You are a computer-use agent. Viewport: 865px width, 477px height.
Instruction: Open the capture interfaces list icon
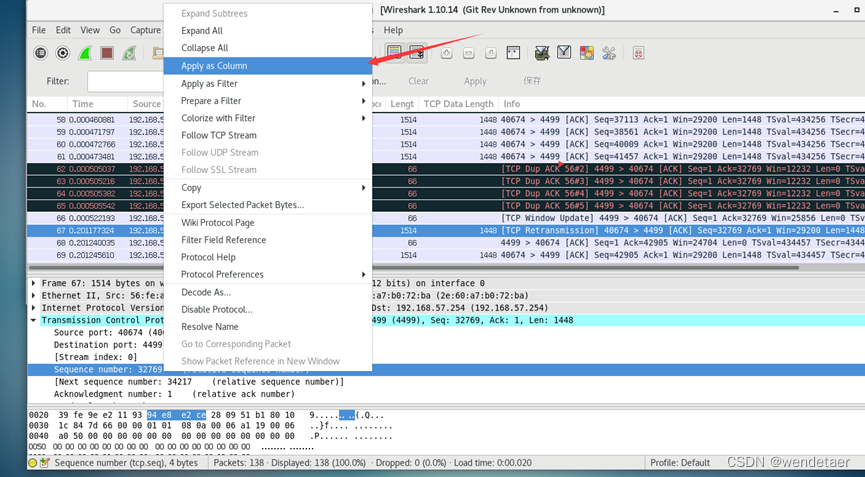[x=40, y=53]
